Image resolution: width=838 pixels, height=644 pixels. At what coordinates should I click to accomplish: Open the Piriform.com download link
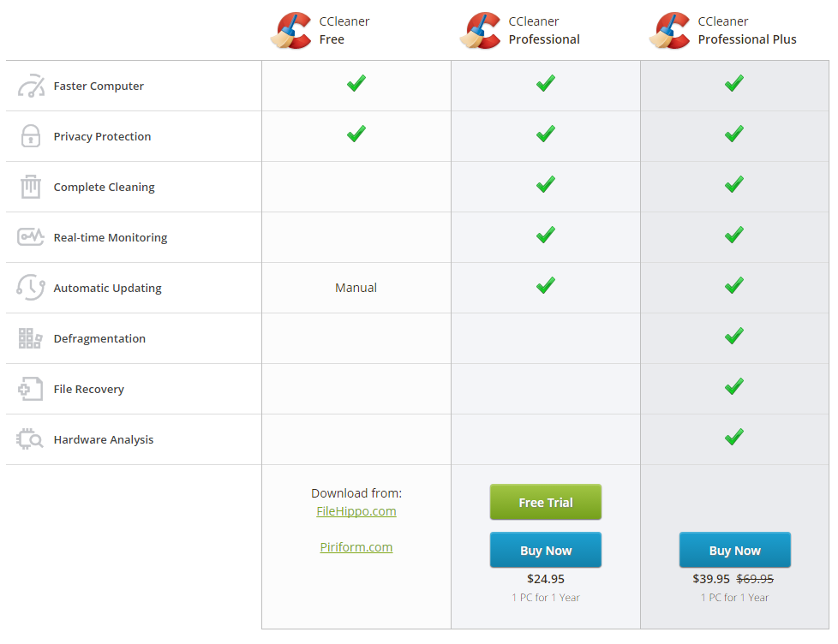pos(356,547)
